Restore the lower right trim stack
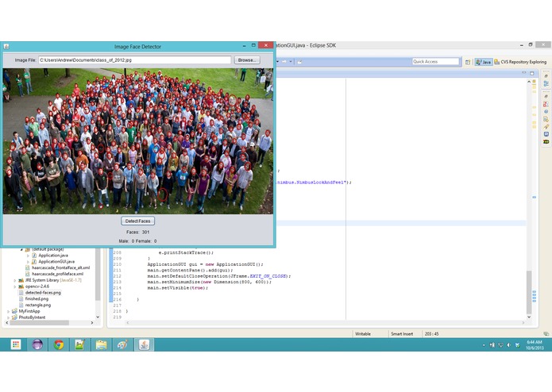The width and height of the screenshot is (552, 392). 546,96
